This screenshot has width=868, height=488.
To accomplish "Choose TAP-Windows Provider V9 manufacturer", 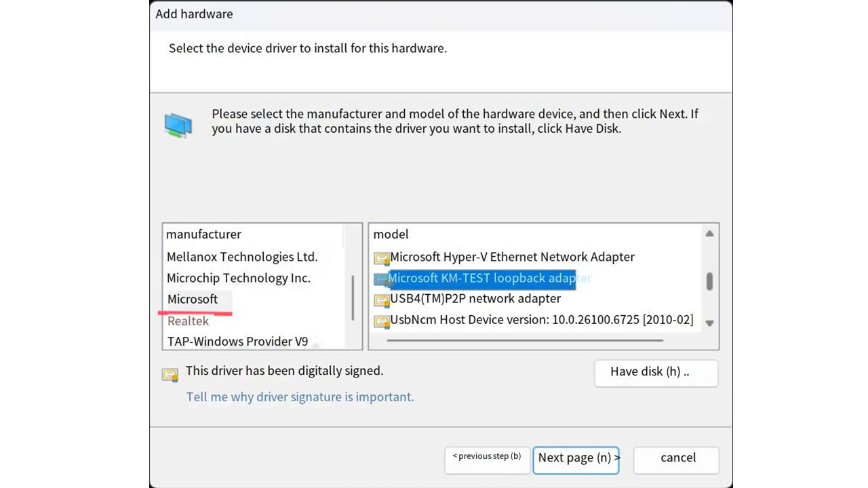I will (237, 341).
